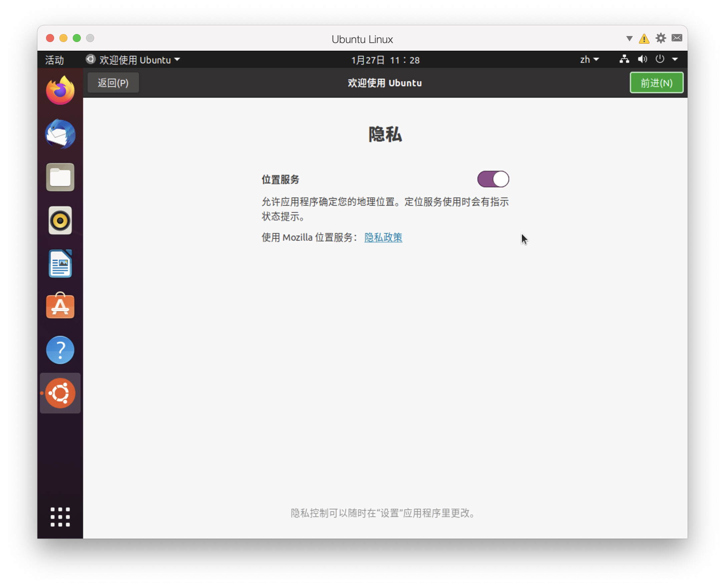
Task: Click the 使用 Mozilla 位置服务 text
Action: (310, 237)
